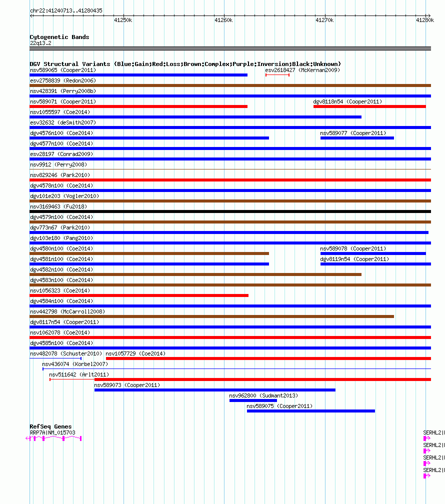
Task: Open dgv4585n100 (Coe2014) label
Action: click(61, 343)
